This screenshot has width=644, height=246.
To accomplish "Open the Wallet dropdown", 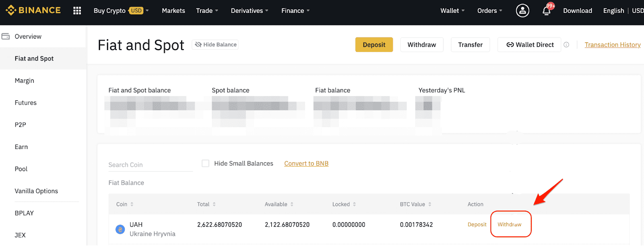I will tap(452, 11).
